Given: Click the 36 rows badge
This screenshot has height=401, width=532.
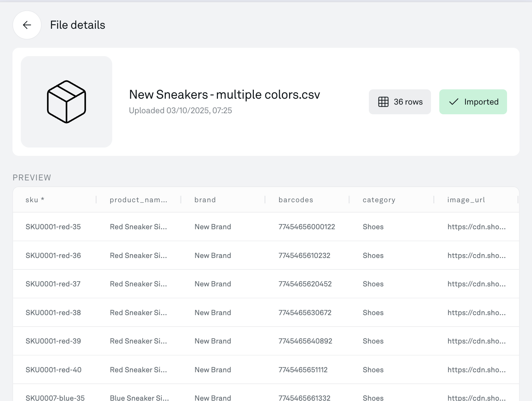Looking at the screenshot, I should pyautogui.click(x=400, y=102).
